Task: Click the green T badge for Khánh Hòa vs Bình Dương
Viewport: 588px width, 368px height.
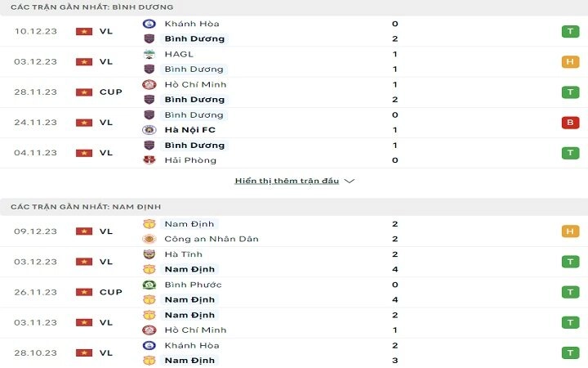Action: [x=570, y=31]
